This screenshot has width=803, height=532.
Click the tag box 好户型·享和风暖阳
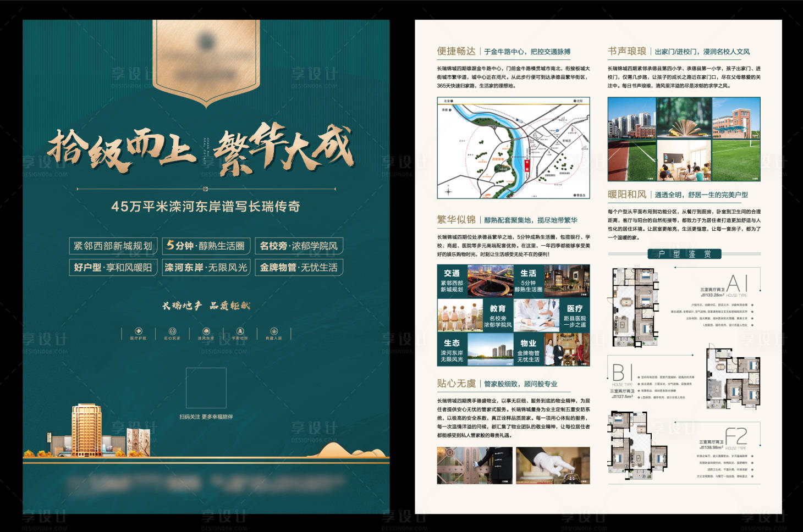tap(113, 268)
